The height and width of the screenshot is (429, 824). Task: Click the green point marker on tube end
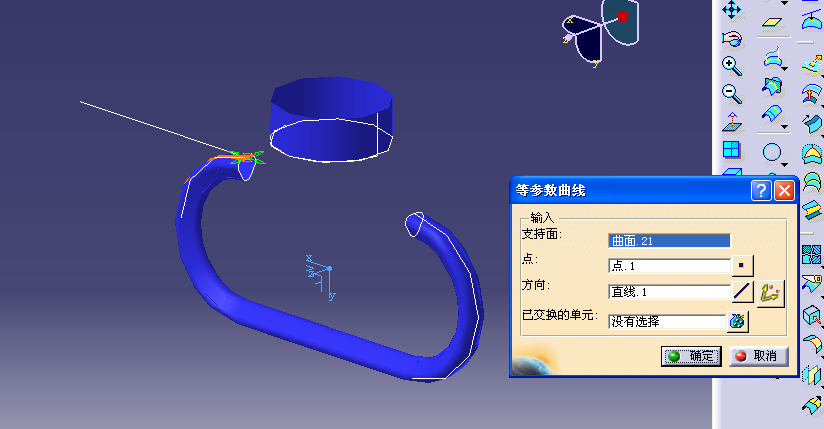coord(248,157)
